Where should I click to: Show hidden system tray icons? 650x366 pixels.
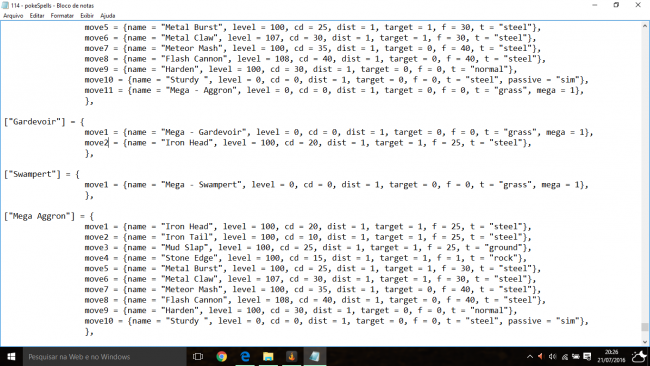click(x=530, y=356)
